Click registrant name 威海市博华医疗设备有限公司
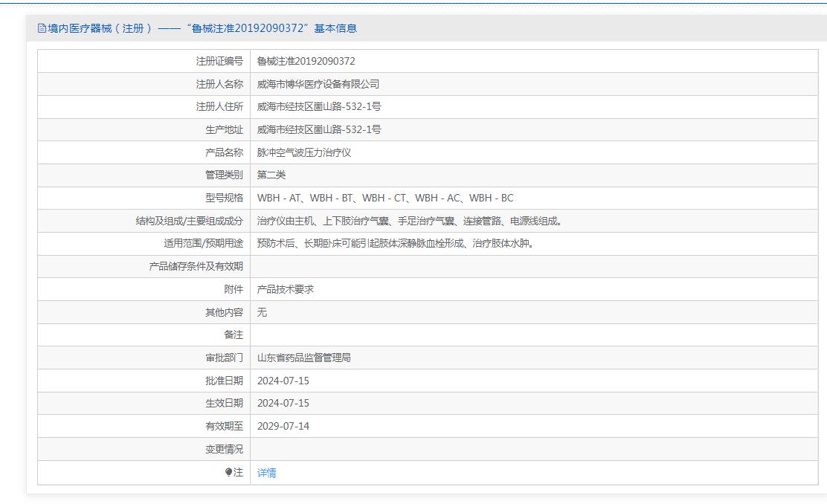This screenshot has height=504, width=827. coord(318,84)
